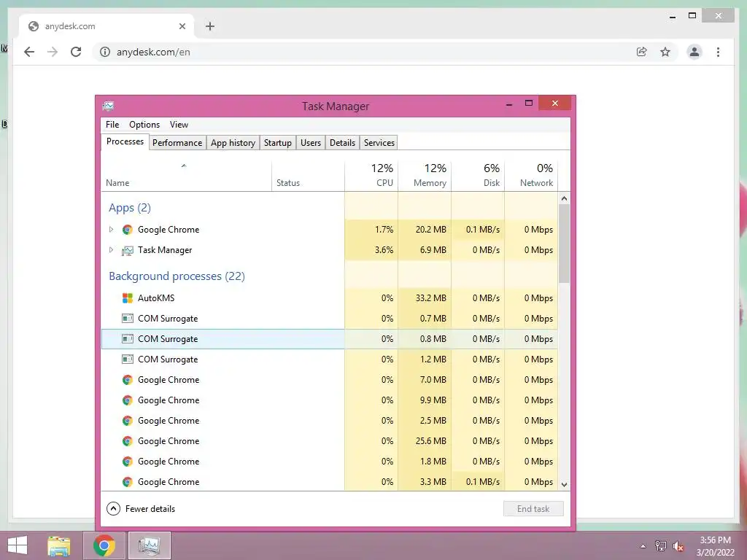Select Google Chrome process using 9.9 MB
747x560 pixels.
pyautogui.click(x=329, y=400)
